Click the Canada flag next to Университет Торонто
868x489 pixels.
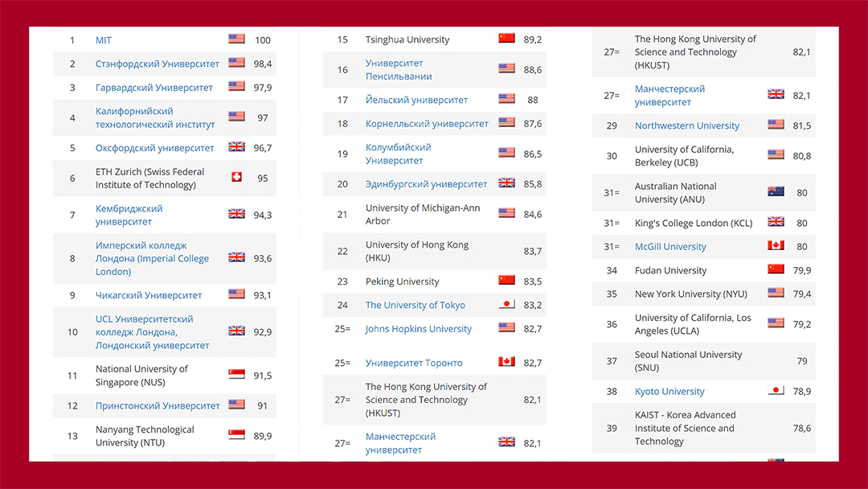click(x=506, y=362)
